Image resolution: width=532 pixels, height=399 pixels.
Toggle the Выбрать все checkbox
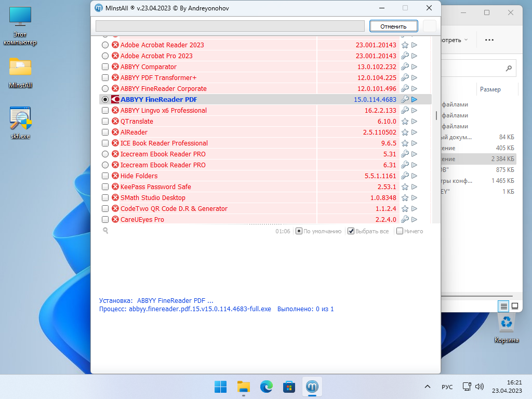click(351, 231)
